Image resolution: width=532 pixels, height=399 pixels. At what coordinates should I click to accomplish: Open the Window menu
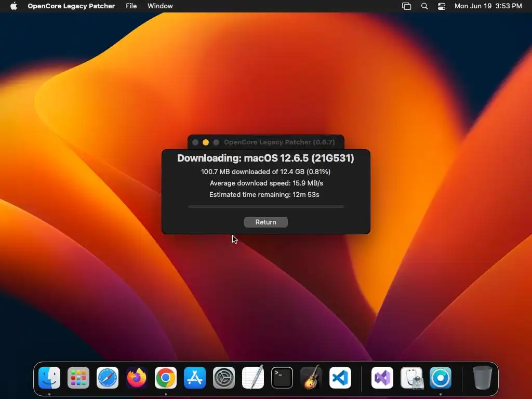coord(160,6)
